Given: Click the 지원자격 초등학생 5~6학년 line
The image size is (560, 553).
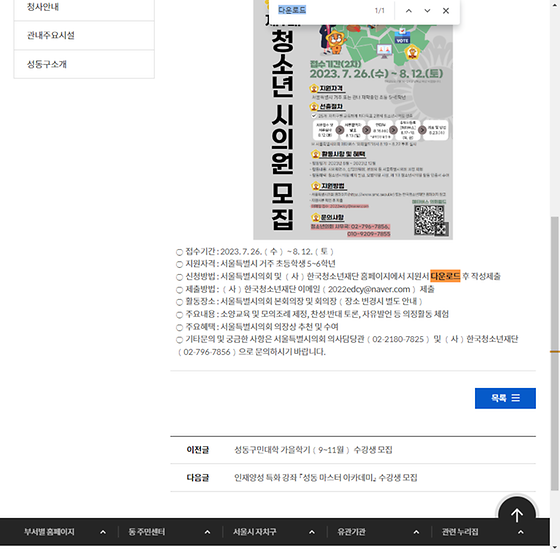Looking at the screenshot, I should (256, 264).
